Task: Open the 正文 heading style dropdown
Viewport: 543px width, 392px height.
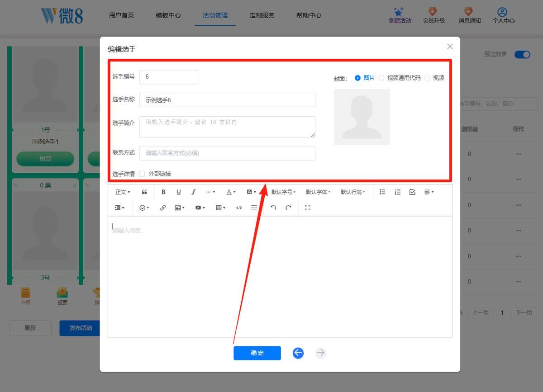Action: coord(123,192)
